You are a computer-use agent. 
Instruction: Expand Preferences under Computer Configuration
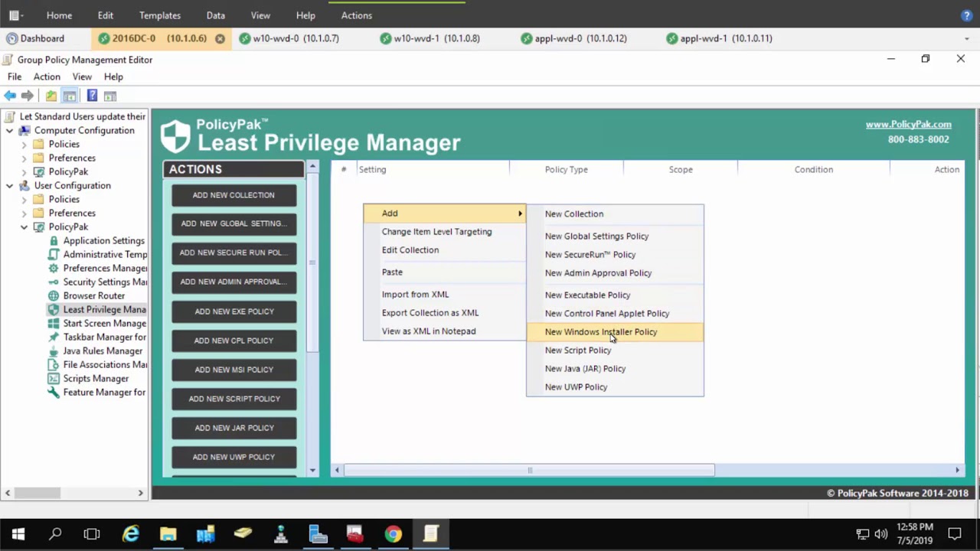24,158
